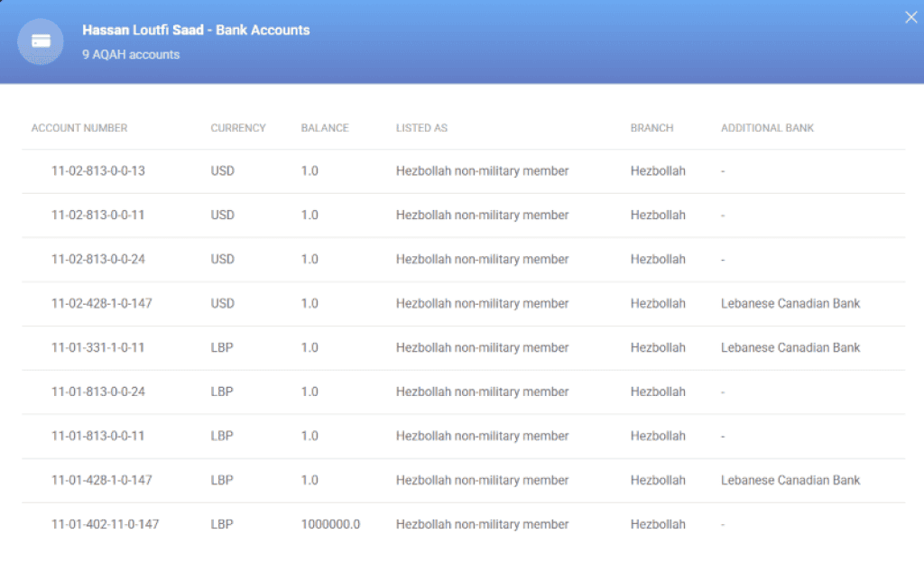Select account number 11-02-813-0-0-24
The width and height of the screenshot is (924, 561).
pos(97,260)
